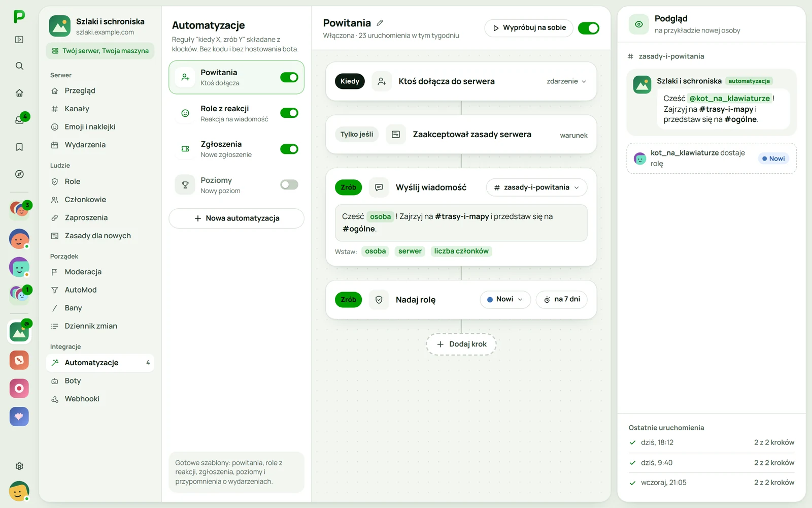
Task: Select the Szlaki i schroniska server icon in rail
Action: pyautogui.click(x=19, y=332)
